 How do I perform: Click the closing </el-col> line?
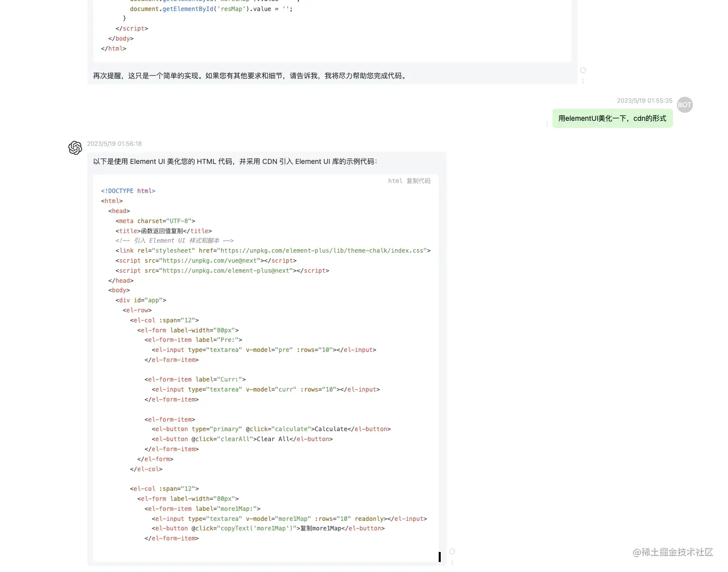[x=146, y=469]
